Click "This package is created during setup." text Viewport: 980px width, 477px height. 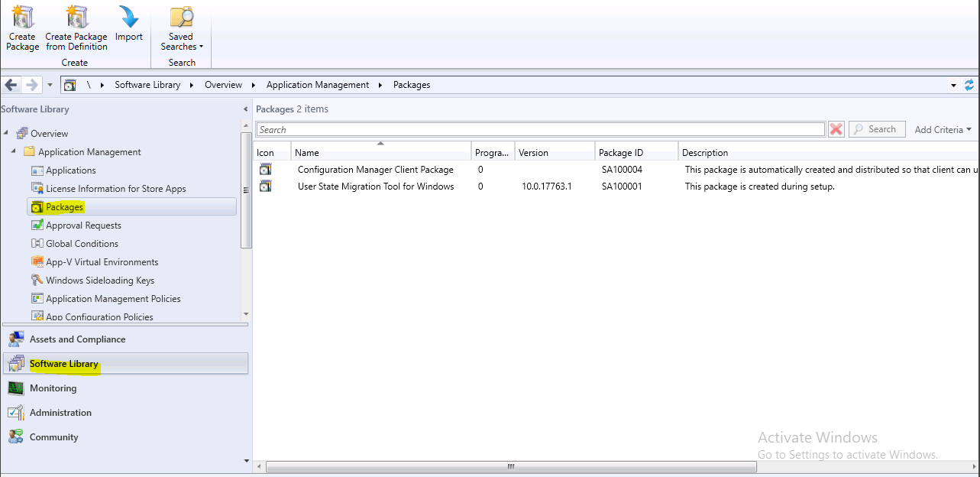click(759, 187)
